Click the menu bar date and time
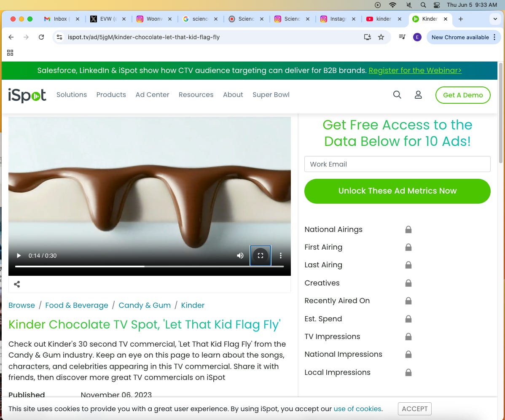505x420 pixels. [472, 5]
